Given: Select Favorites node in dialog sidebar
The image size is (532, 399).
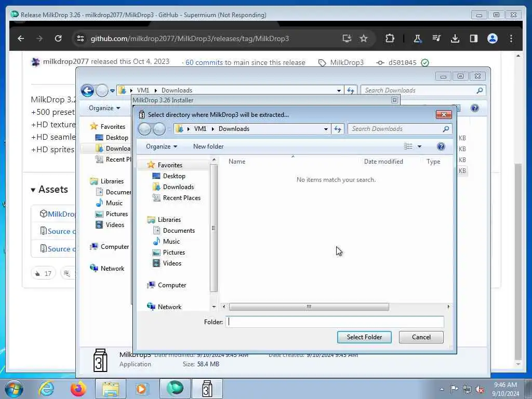Looking at the screenshot, I should coord(170,165).
